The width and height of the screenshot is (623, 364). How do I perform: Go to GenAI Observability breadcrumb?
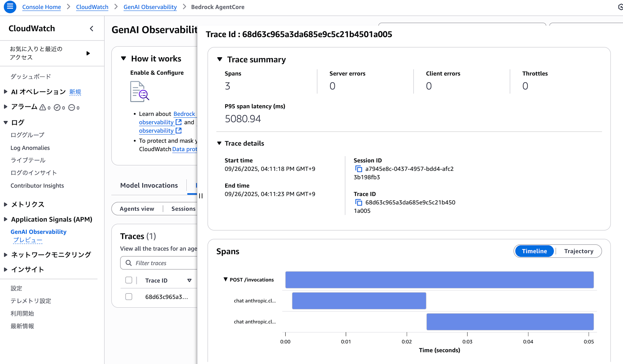pyautogui.click(x=150, y=7)
